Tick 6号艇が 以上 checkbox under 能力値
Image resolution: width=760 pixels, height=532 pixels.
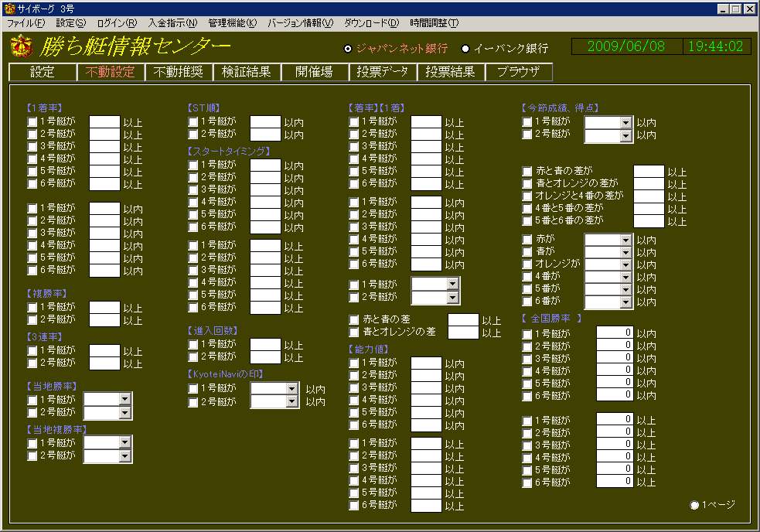pos(354,506)
